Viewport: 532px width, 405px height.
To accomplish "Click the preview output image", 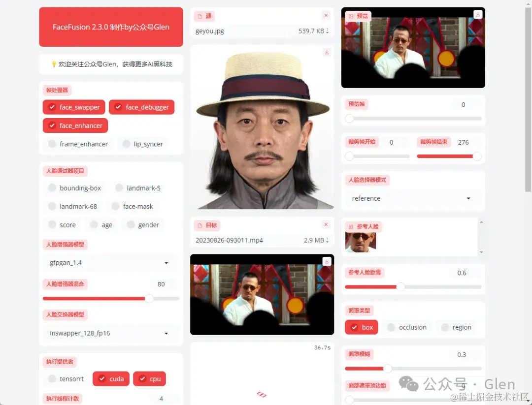I will (x=413, y=48).
